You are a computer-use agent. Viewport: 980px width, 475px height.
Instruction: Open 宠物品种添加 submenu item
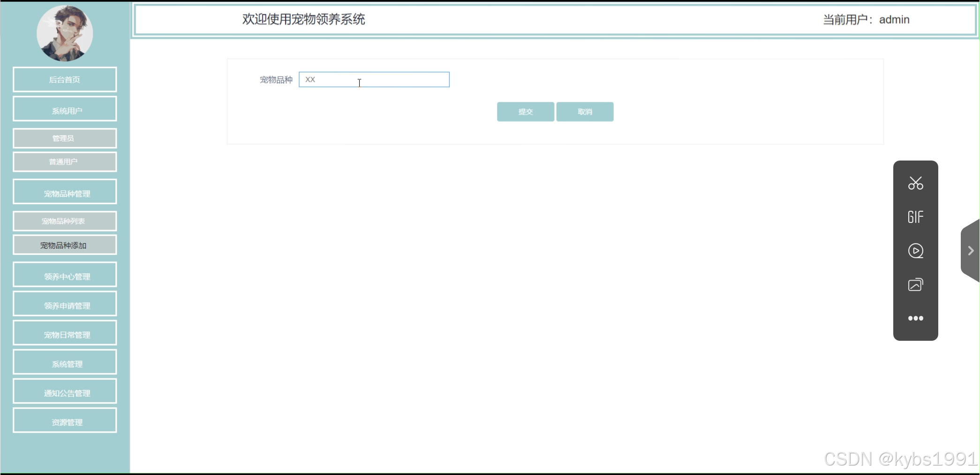[65, 245]
